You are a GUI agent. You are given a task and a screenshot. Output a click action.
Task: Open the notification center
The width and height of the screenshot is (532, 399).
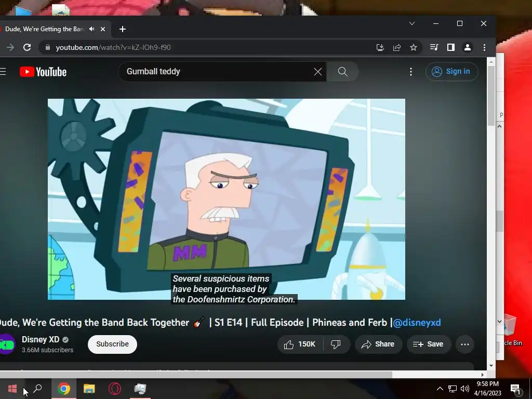click(515, 389)
